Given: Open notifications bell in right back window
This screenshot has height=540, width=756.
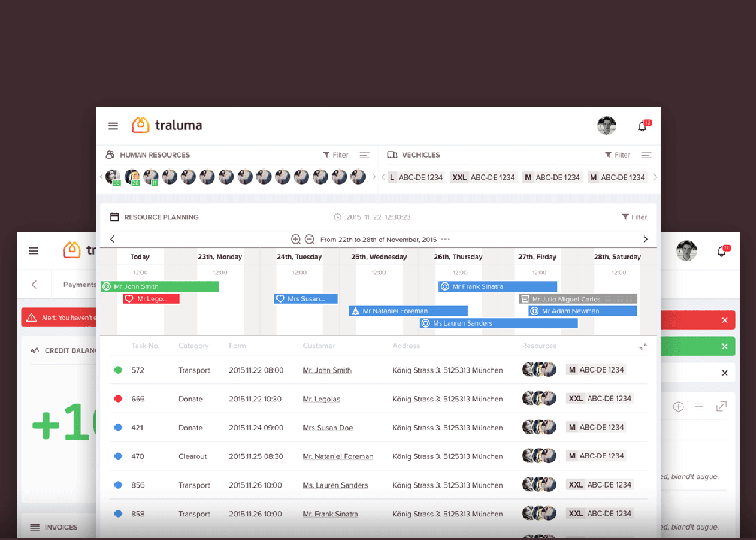Looking at the screenshot, I should (x=723, y=251).
